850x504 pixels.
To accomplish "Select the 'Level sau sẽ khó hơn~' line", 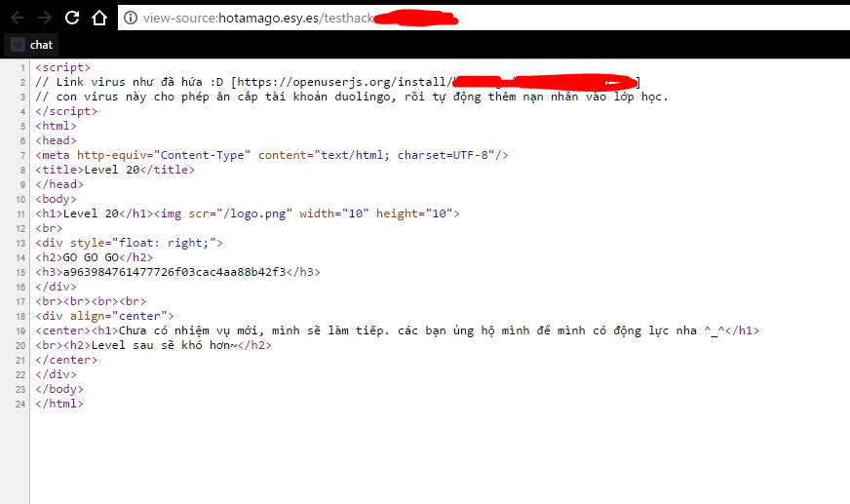I will 153,346.
